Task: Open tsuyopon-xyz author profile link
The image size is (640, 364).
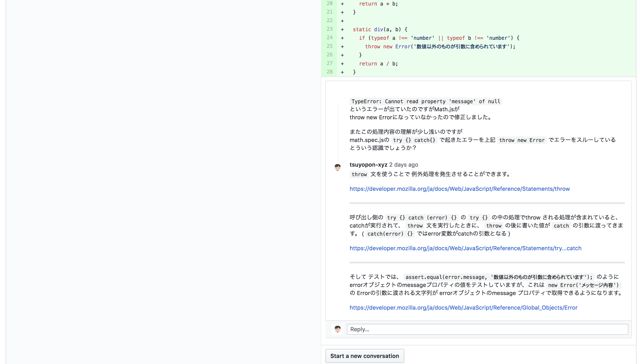Action: click(x=368, y=165)
